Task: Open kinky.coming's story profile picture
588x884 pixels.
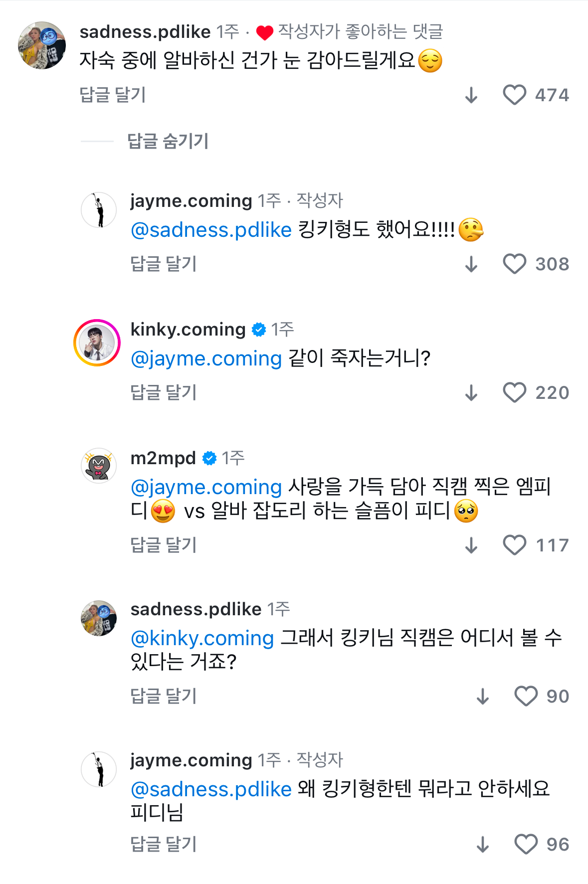Action: 97,343
